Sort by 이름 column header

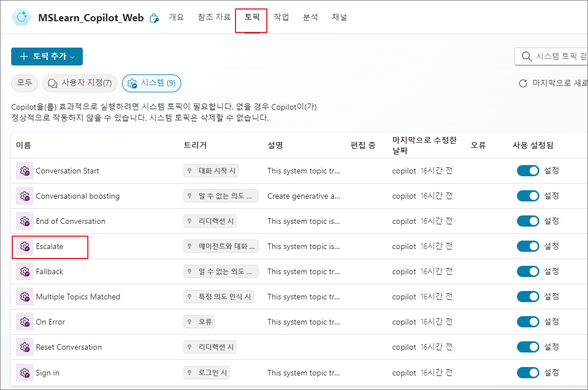(23, 145)
